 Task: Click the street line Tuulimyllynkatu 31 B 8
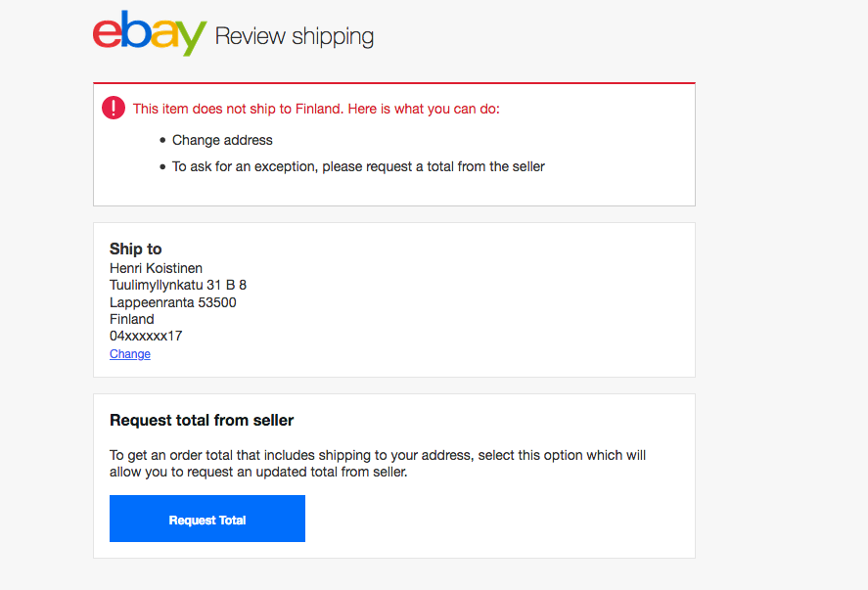[178, 285]
